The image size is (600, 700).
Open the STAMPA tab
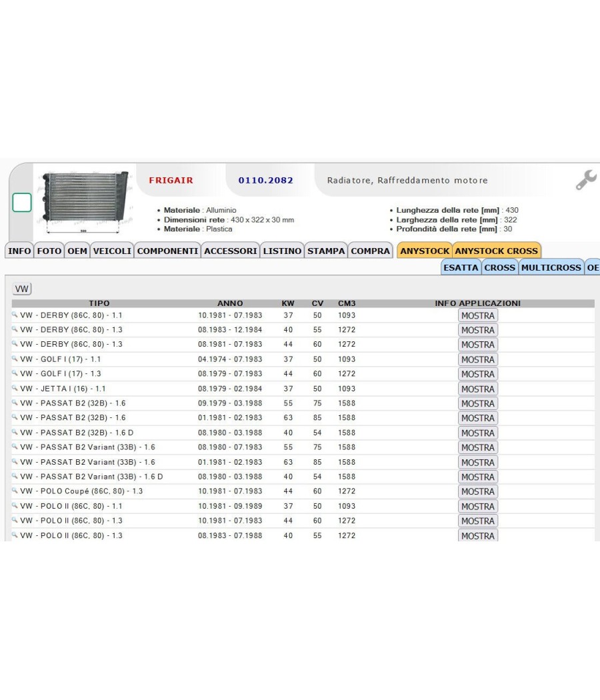click(x=326, y=251)
